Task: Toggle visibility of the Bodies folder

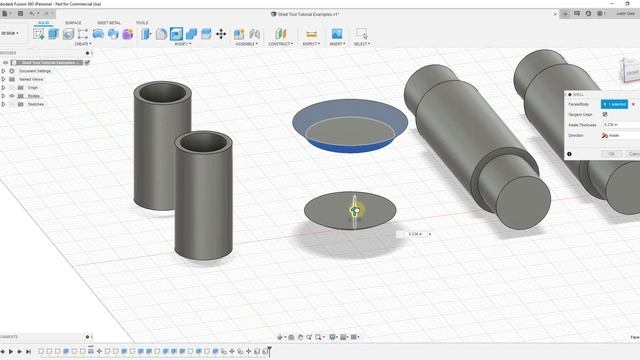Action: 12,96
